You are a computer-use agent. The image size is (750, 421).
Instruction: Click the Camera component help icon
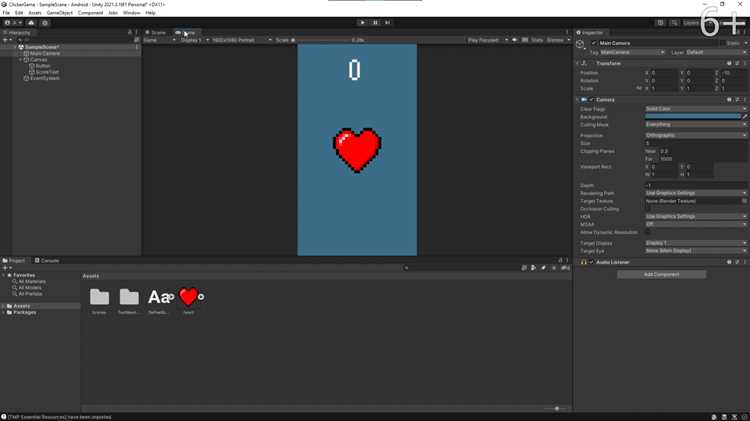pos(729,100)
